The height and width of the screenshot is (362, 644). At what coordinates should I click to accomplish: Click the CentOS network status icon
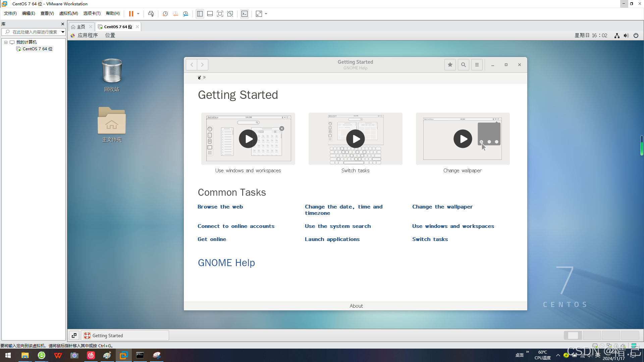[617, 36]
